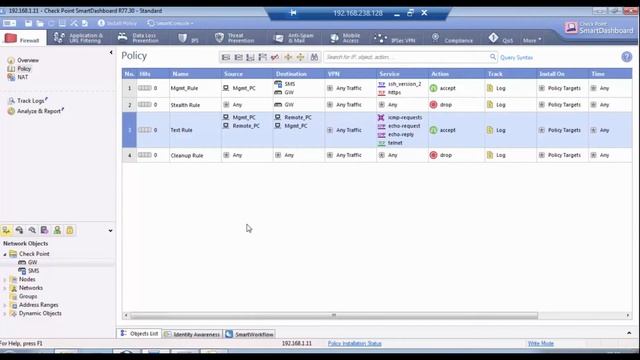Open the Threat Prevention tab
Viewport: 640px width, 360px height.
pos(235,38)
